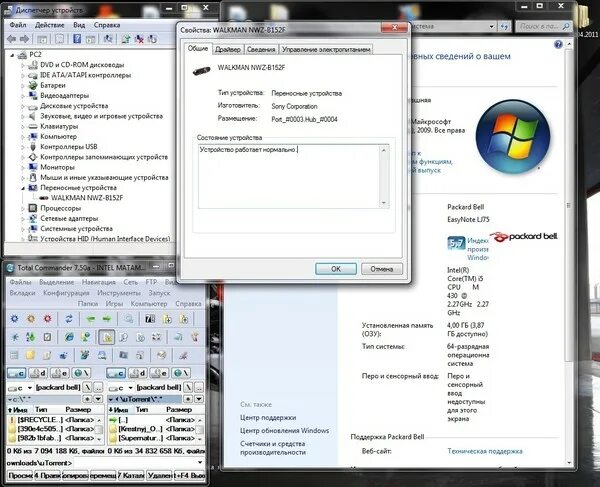The image size is (600, 487).
Task: Open the Центр обновления Windows link
Action: pos(284,430)
